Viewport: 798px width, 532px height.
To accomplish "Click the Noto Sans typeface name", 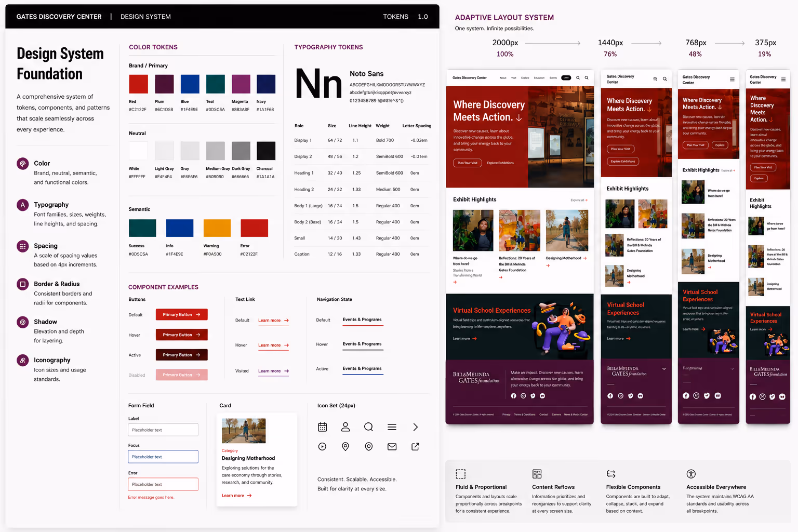I will (x=367, y=74).
